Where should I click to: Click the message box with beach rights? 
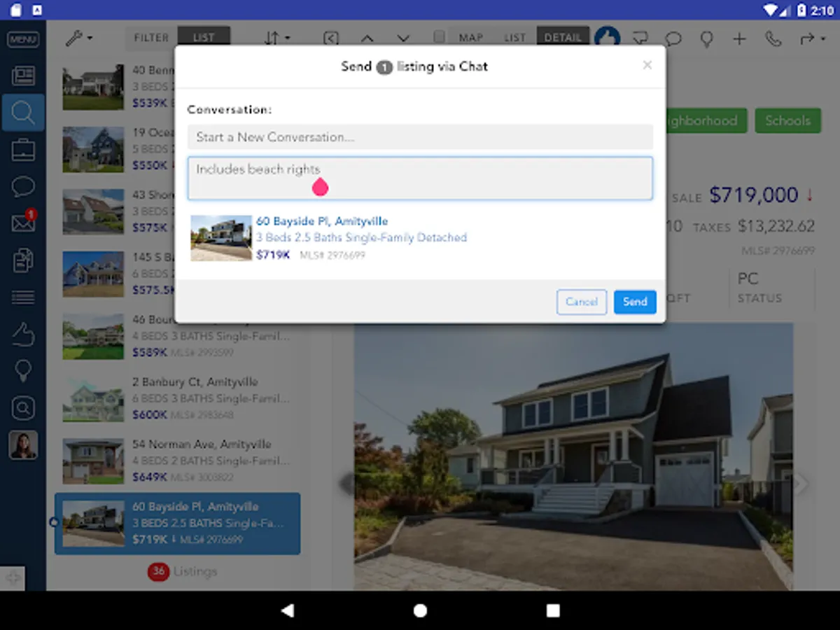point(420,178)
